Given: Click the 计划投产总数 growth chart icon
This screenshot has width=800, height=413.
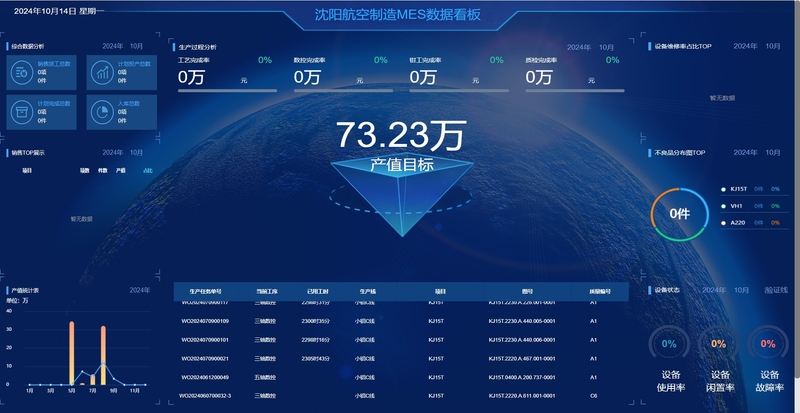Looking at the screenshot, I should (102, 72).
